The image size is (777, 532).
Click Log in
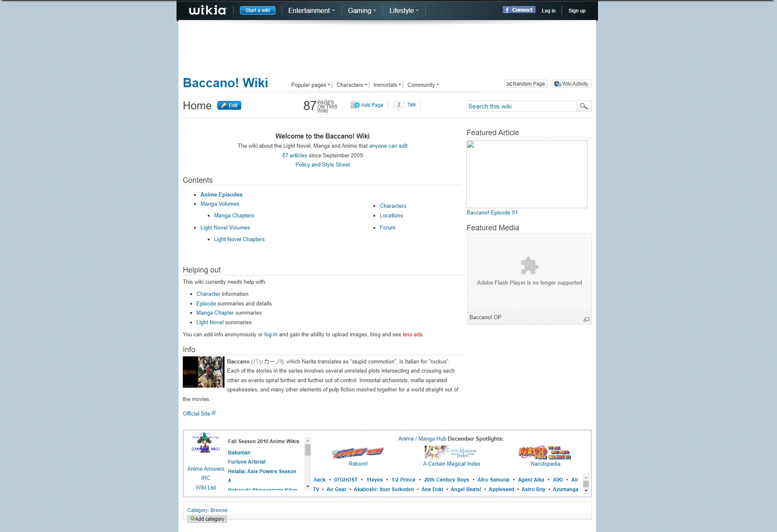(548, 11)
